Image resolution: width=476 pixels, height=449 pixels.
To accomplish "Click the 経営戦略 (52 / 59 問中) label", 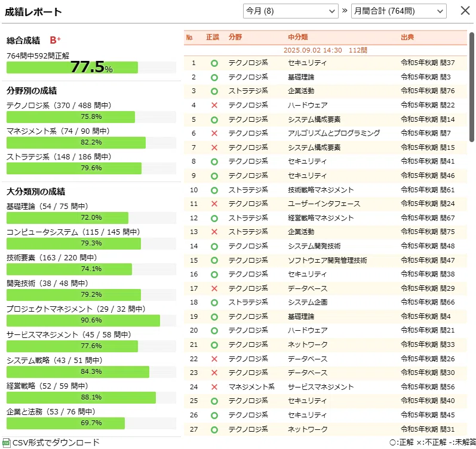I will pyautogui.click(x=47, y=386).
